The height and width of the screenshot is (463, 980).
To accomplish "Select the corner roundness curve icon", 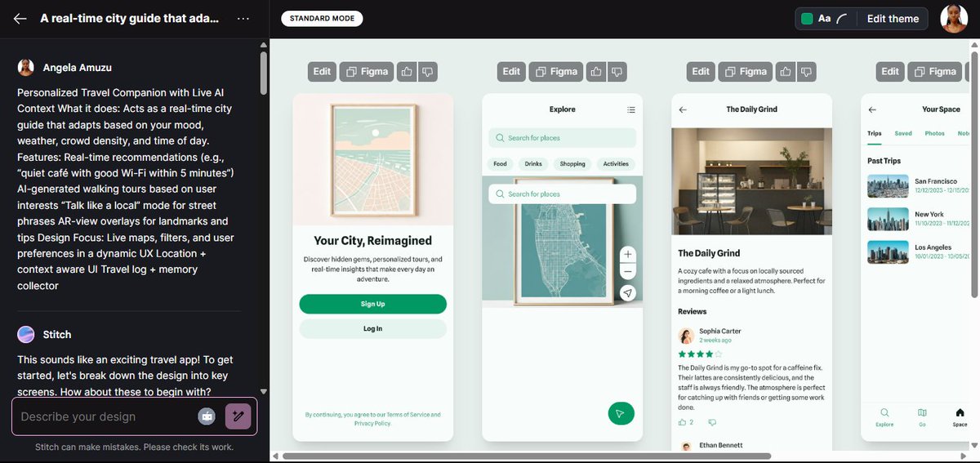I will click(843, 19).
